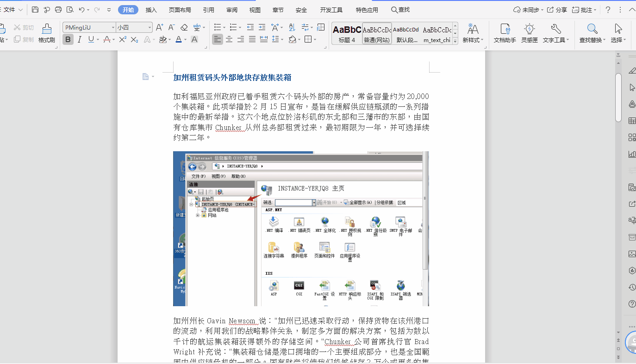This screenshot has height=364, width=636.
Task: Justify the paragraph text
Action: tap(252, 40)
